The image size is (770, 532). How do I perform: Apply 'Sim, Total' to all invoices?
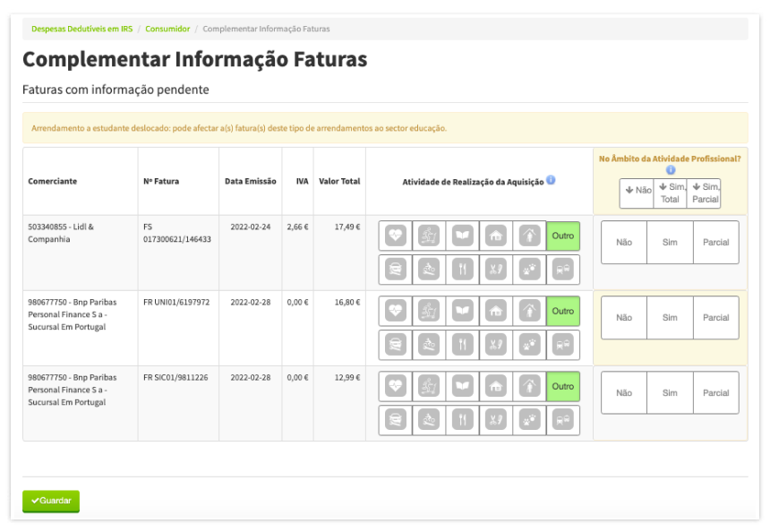tap(670, 193)
